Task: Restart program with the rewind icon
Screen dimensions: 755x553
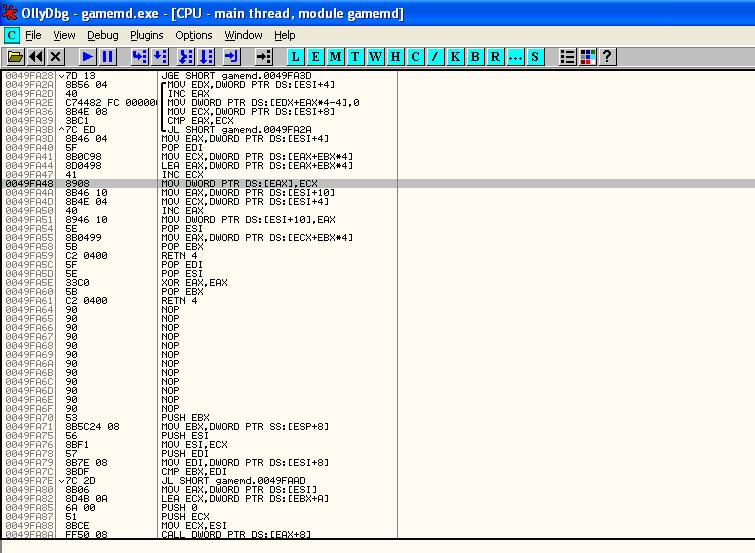Action: 36,57
